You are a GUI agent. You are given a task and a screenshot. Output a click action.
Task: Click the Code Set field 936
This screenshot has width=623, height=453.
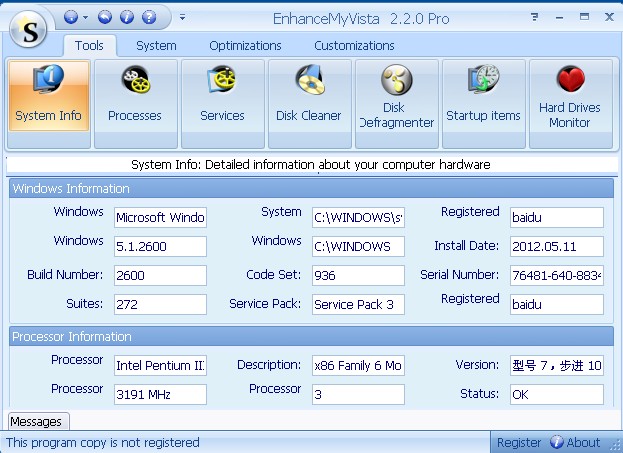click(358, 275)
